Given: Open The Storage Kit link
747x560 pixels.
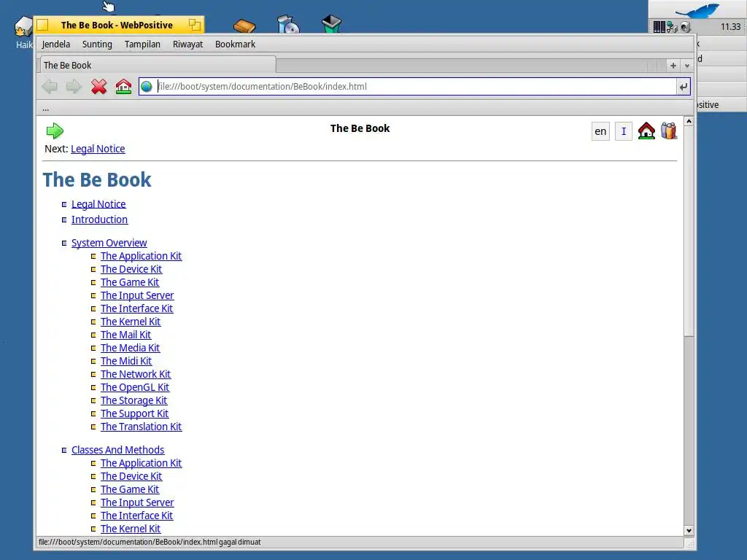Looking at the screenshot, I should click(x=134, y=400).
